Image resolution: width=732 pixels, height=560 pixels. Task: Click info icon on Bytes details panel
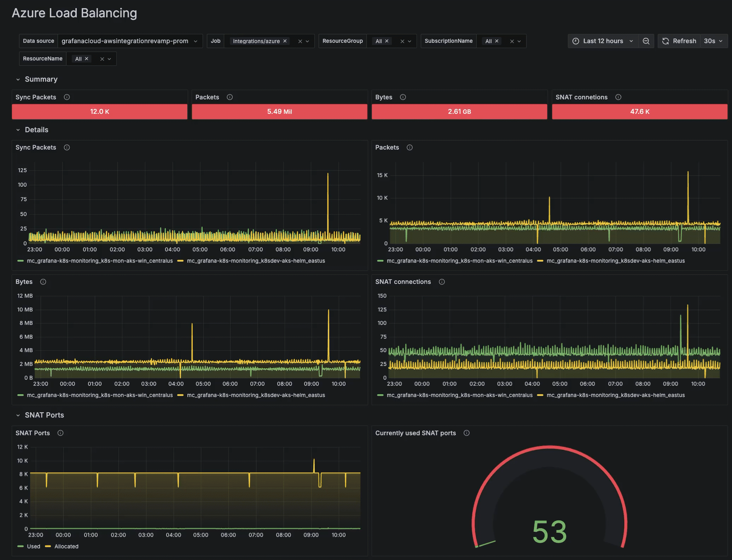[43, 282]
